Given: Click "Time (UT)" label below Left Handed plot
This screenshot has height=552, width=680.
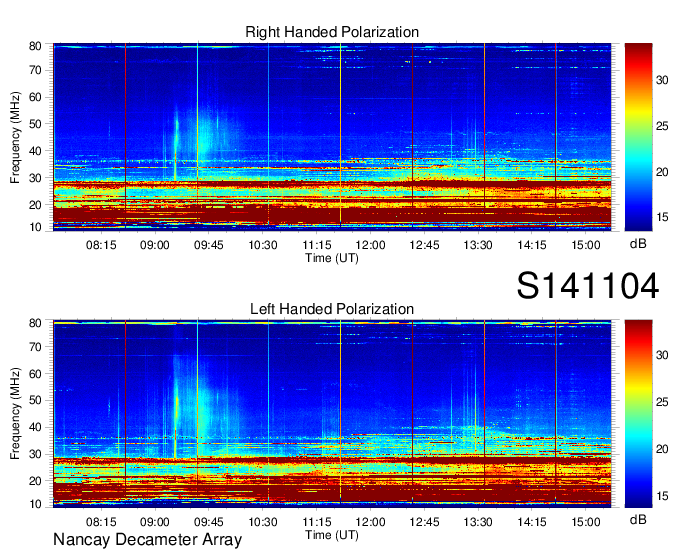Looking at the screenshot, I should [332, 535].
